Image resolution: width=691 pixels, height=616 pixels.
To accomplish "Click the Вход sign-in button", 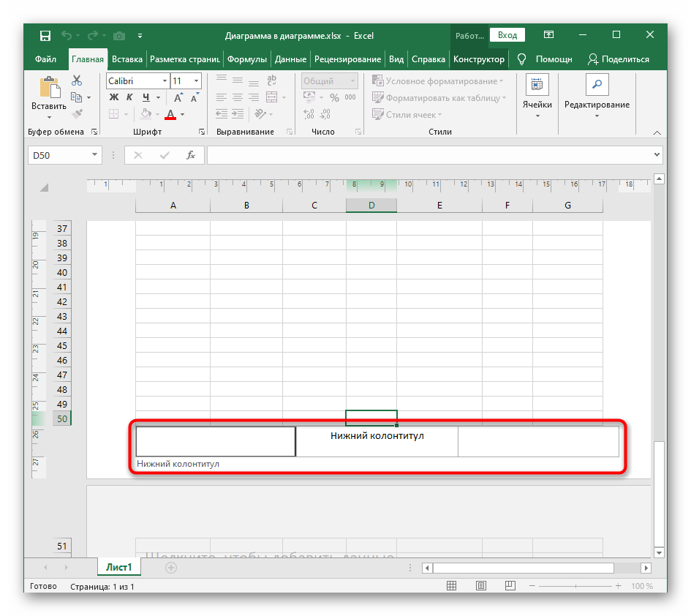I will point(507,35).
